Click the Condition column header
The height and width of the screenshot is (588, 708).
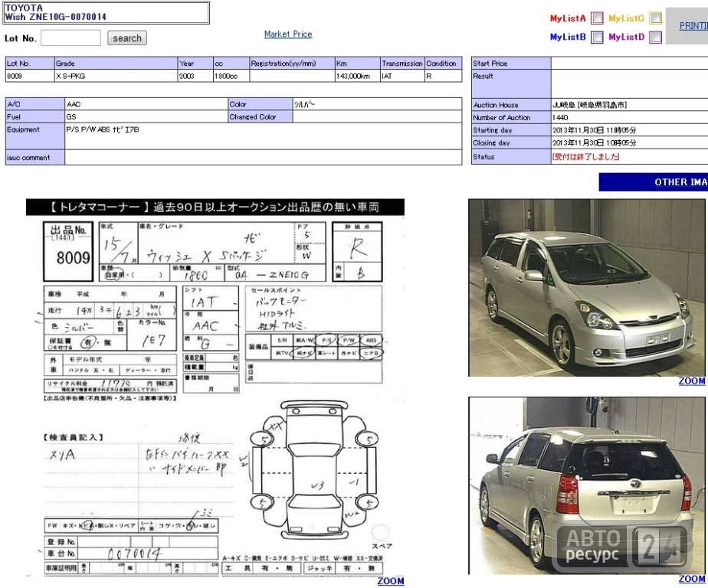pyautogui.click(x=444, y=64)
